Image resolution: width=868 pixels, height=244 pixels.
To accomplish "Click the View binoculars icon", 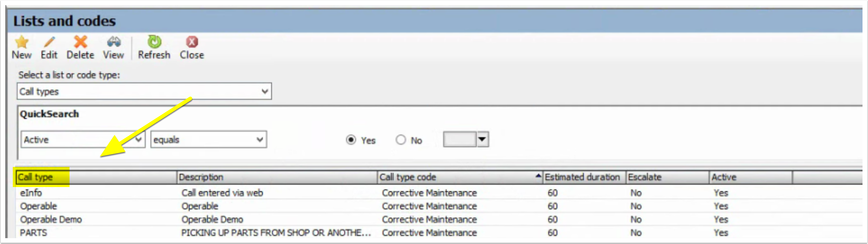I will (114, 42).
